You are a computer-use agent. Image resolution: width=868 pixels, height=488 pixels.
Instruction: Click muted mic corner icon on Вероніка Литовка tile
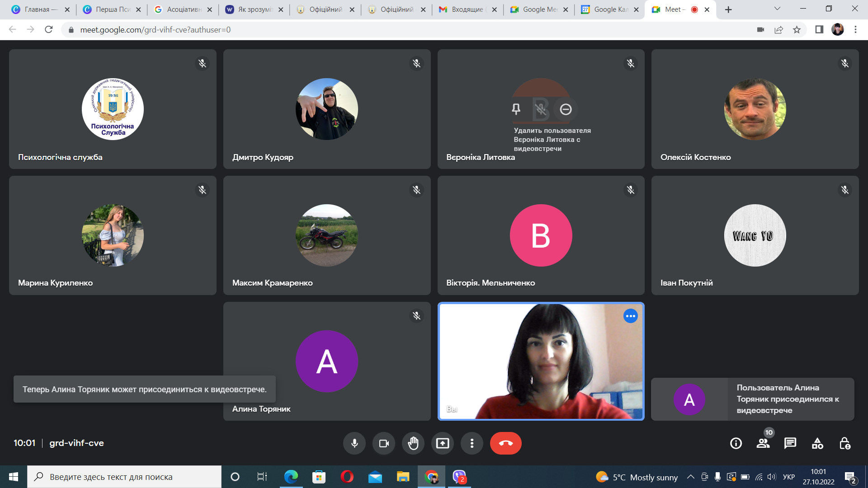[630, 63]
